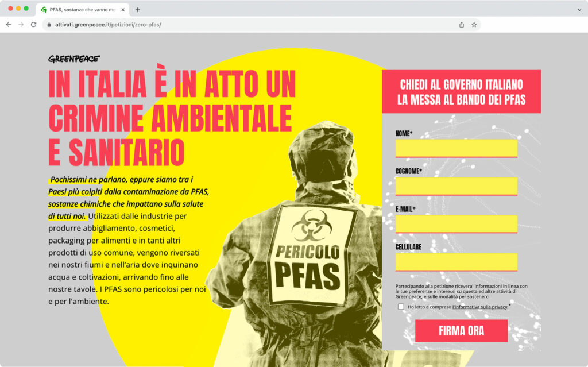Focus the CELLULARE input field

pos(457,262)
